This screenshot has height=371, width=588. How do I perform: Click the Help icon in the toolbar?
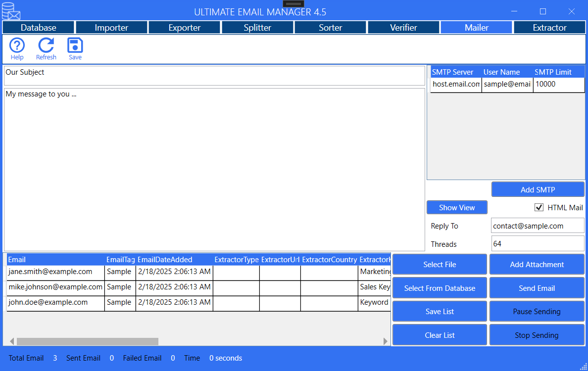point(16,48)
